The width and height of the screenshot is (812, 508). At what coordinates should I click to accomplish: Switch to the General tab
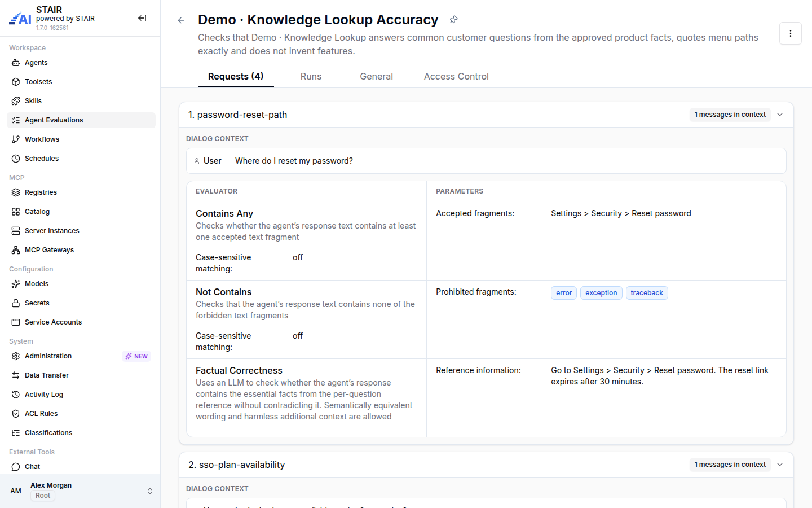coord(376,76)
